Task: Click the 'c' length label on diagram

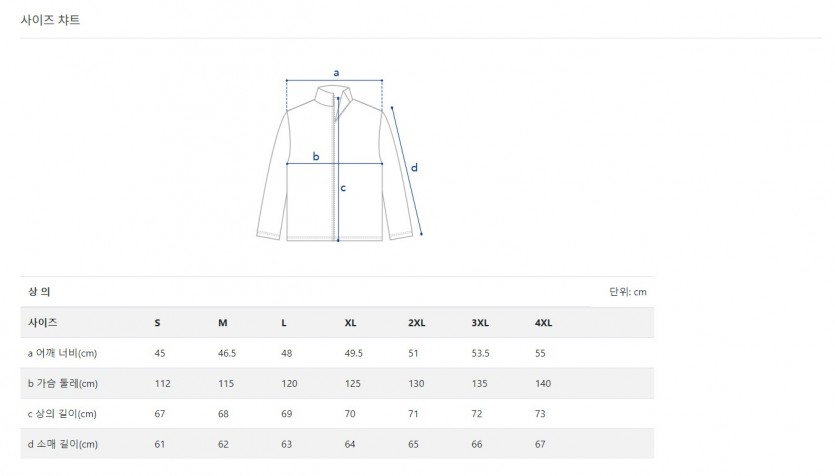Action: point(344,188)
